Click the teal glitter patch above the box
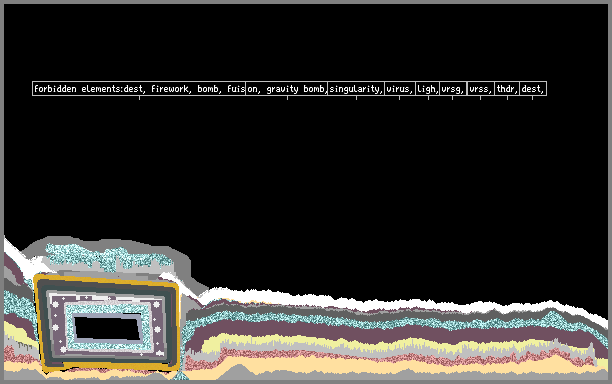This screenshot has height=384, width=612. pos(105,256)
